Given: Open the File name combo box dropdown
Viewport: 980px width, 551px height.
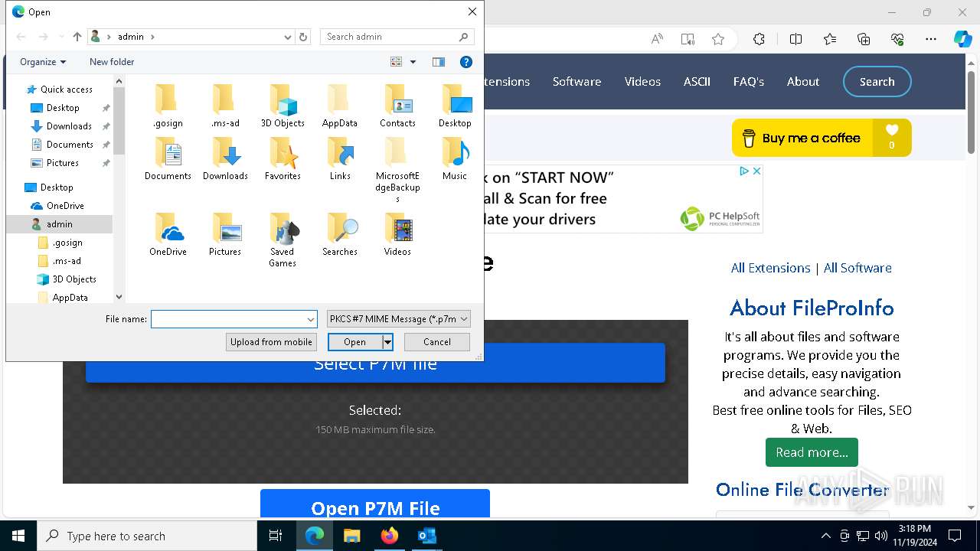Looking at the screenshot, I should (311, 319).
